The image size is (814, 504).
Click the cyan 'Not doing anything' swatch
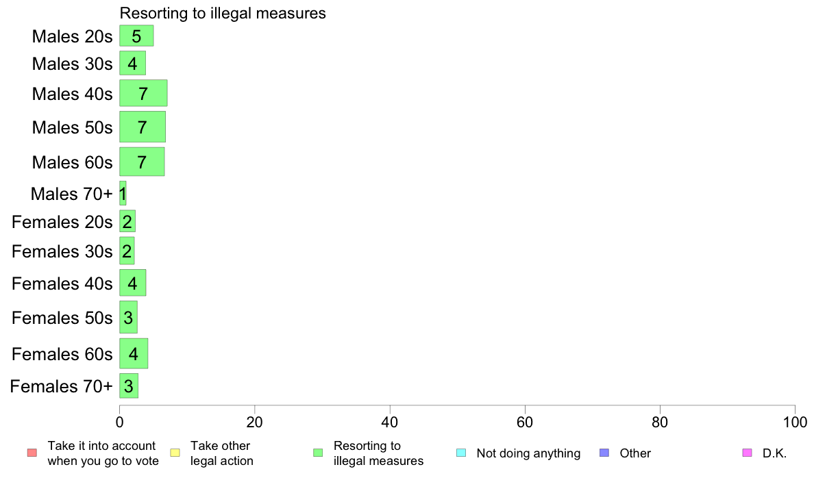pos(461,453)
